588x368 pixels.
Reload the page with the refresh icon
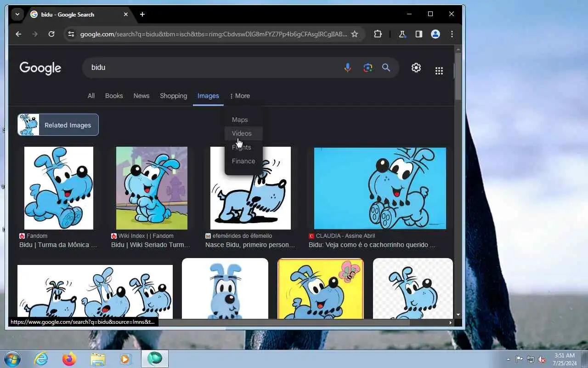(x=51, y=34)
